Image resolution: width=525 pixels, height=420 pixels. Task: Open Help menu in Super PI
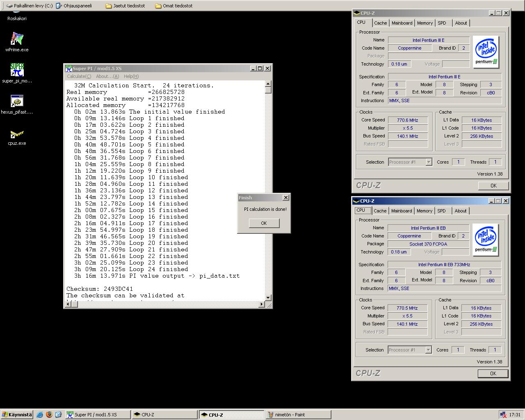[x=131, y=76]
